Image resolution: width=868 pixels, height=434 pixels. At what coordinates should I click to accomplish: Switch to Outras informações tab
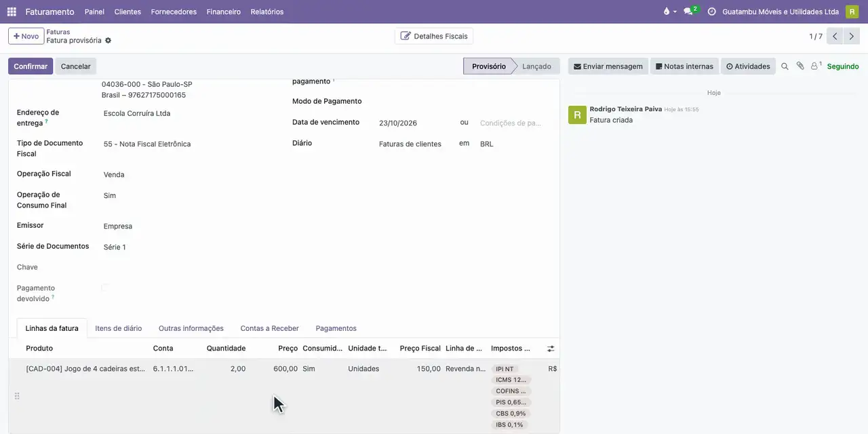click(x=191, y=328)
